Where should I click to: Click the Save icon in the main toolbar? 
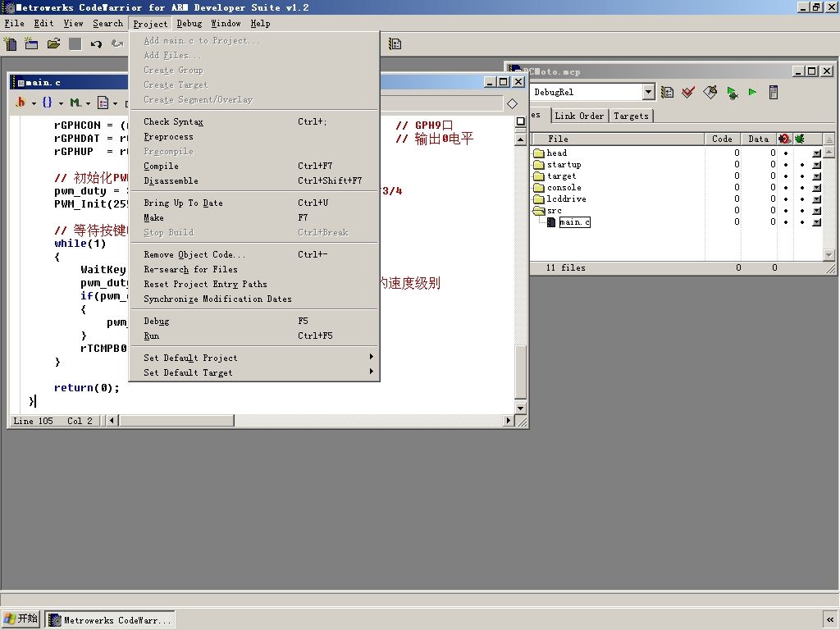pyautogui.click(x=75, y=44)
